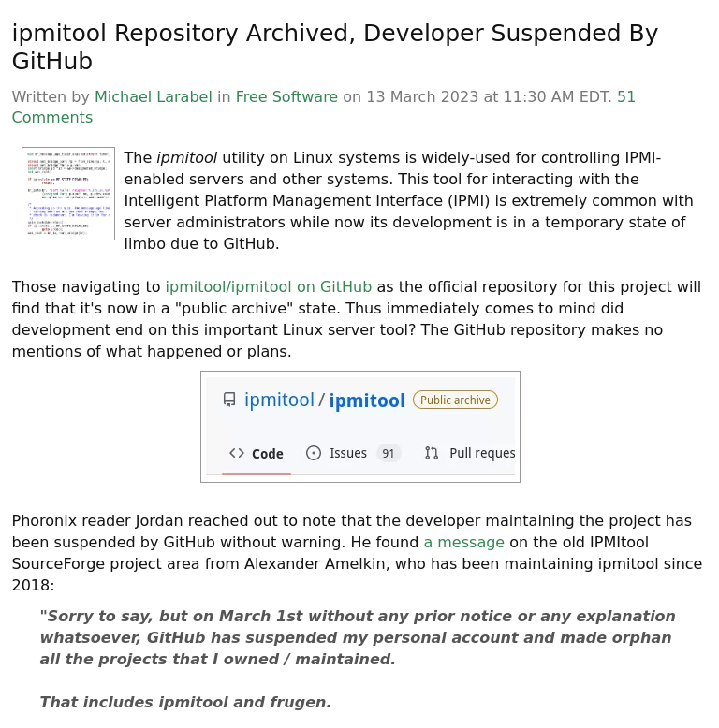Viewport: 719px width, 728px height.
Task: Open the Michael Larabel author link
Action: click(x=154, y=96)
